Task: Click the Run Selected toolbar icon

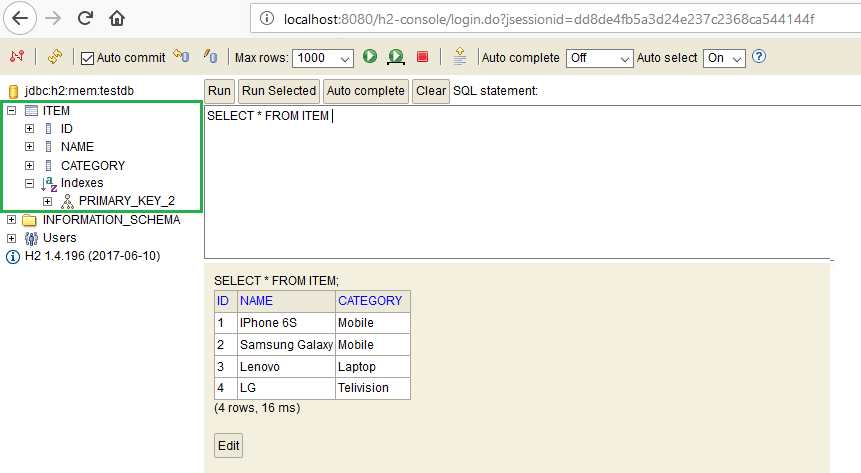Action: click(396, 57)
